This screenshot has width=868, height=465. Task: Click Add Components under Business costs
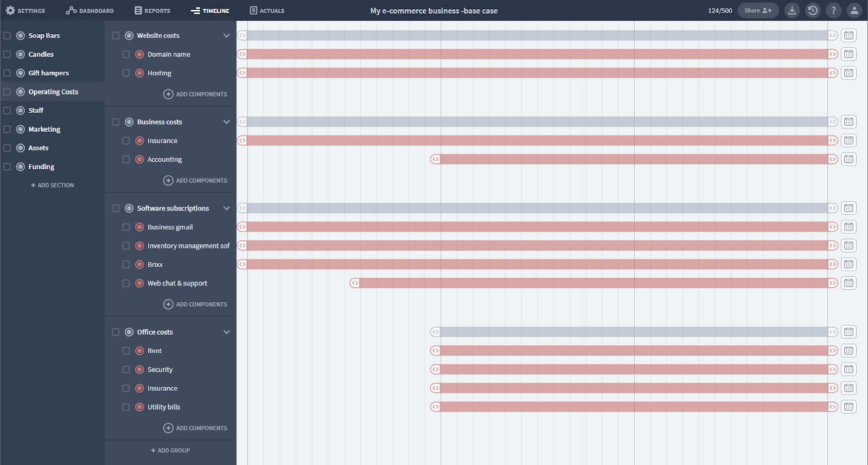click(x=195, y=180)
